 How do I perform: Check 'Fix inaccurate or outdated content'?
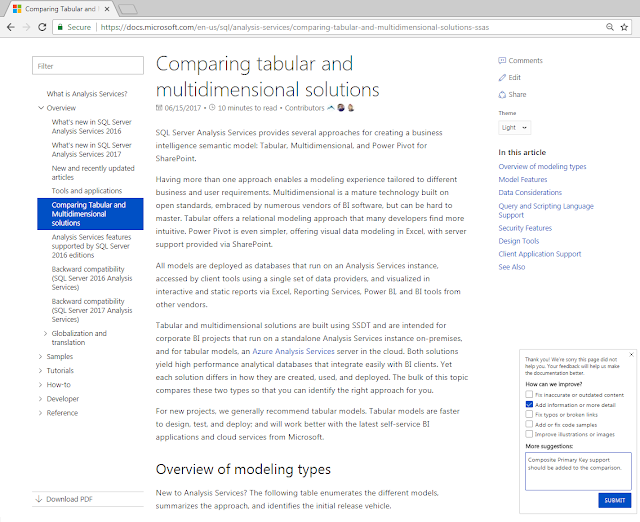[x=529, y=394]
